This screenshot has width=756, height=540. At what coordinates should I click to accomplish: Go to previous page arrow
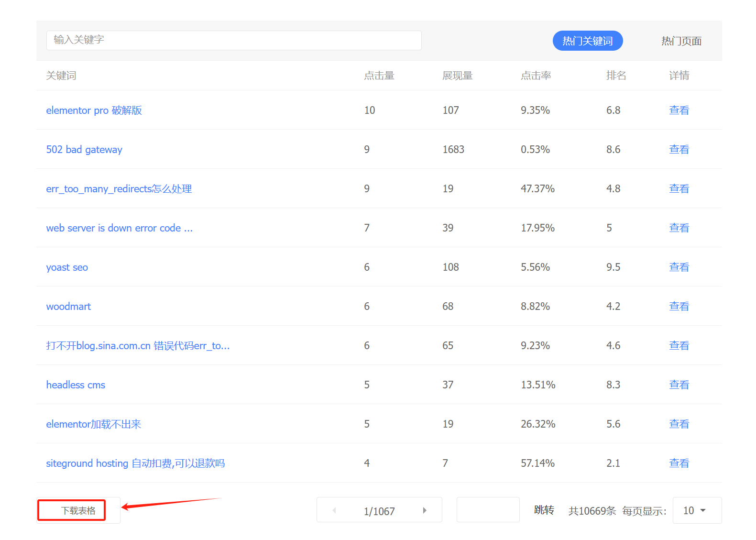[334, 510]
